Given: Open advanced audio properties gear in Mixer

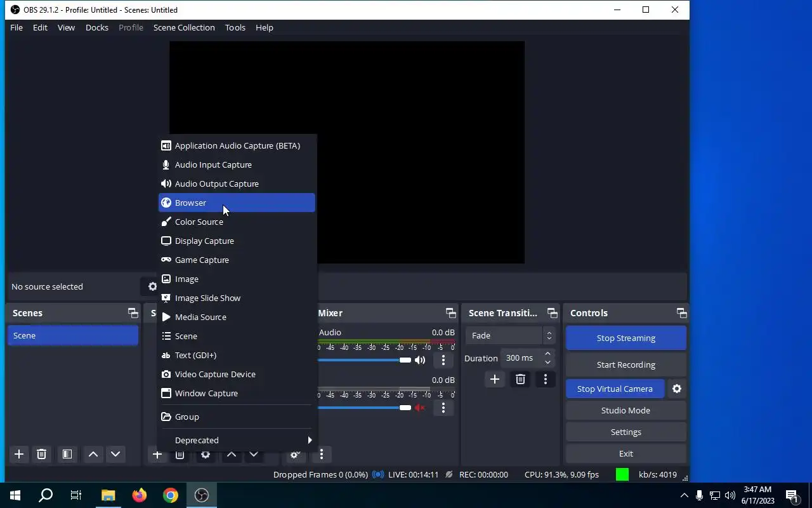Looking at the screenshot, I should (295, 454).
